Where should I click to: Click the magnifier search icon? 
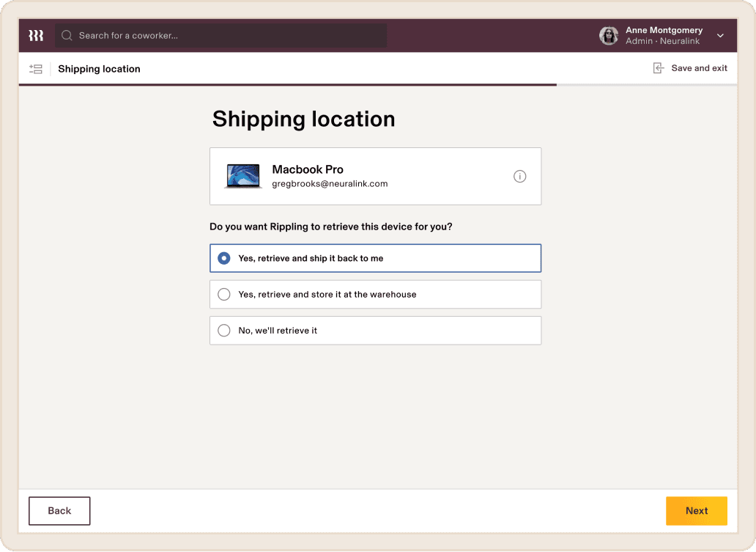[x=67, y=35]
